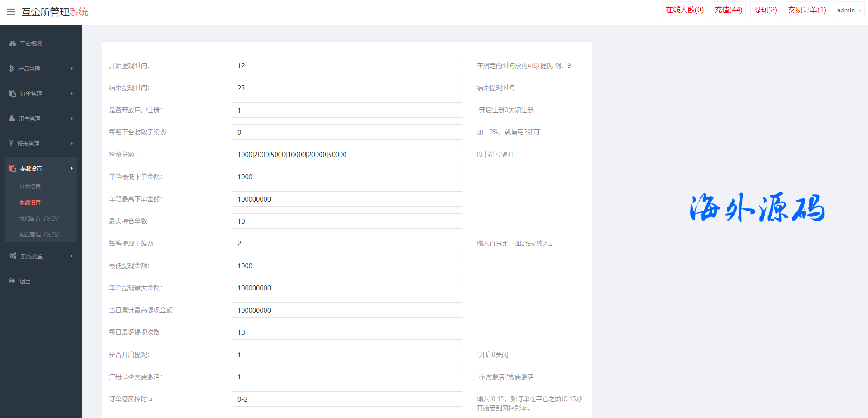Click the 是否开启提现 input field
The image size is (868, 418).
[x=347, y=354]
